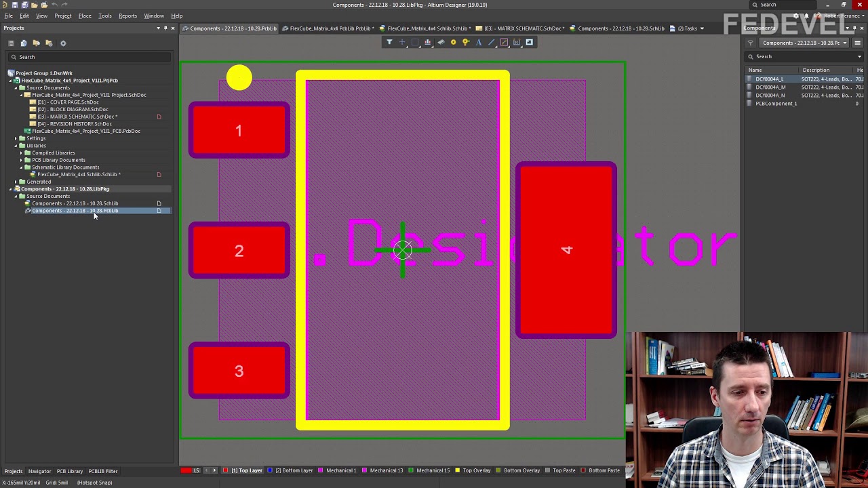This screenshot has height=488, width=868.
Task: Select the filter tool in active bar
Action: coord(389,42)
